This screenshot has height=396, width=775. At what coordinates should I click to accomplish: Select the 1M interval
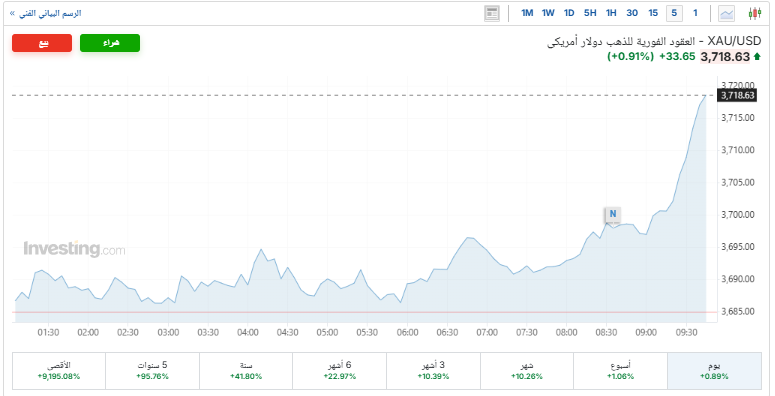click(x=527, y=13)
